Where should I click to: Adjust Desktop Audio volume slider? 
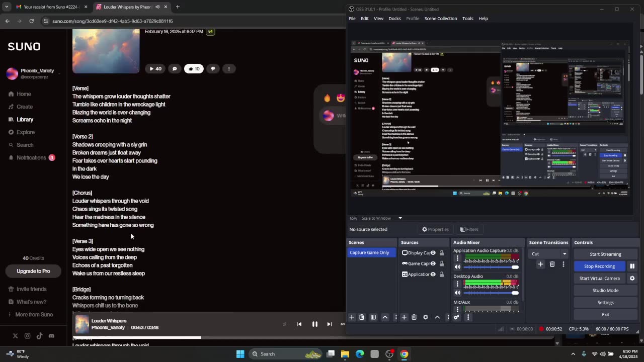pos(491,293)
